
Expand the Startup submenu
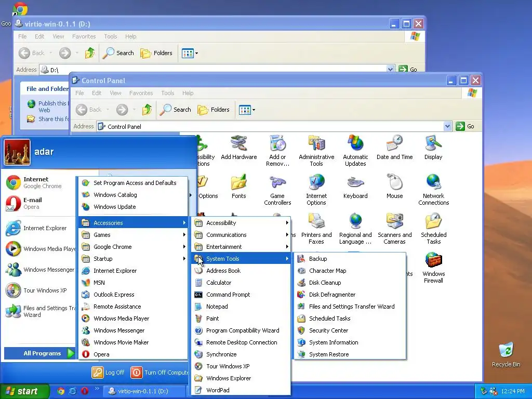pos(134,259)
